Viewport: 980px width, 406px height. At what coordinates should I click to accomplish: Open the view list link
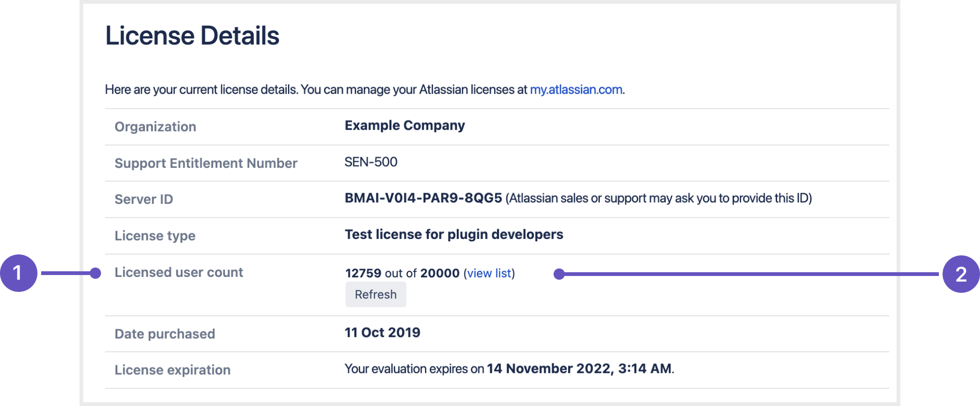(x=489, y=273)
